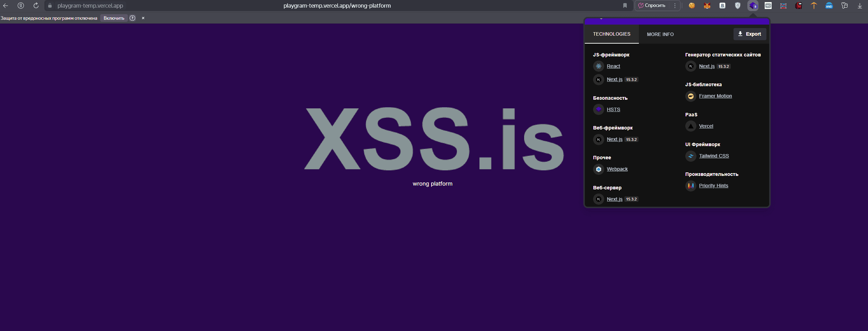Click the Next.js icon under Веб-сервер
The image size is (868, 331).
tap(599, 199)
